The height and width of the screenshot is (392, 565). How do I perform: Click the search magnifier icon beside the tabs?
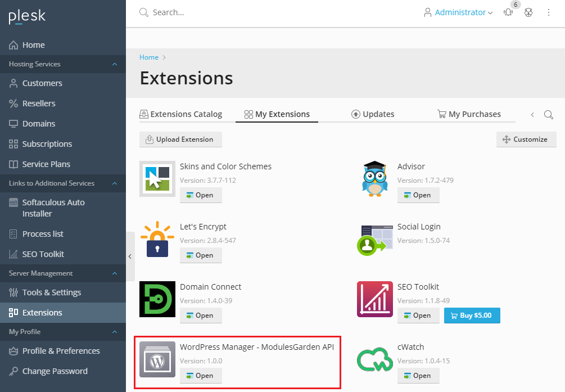point(549,115)
